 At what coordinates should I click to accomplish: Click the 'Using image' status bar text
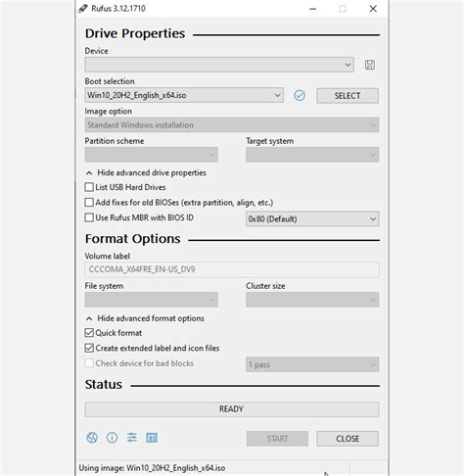152,468
